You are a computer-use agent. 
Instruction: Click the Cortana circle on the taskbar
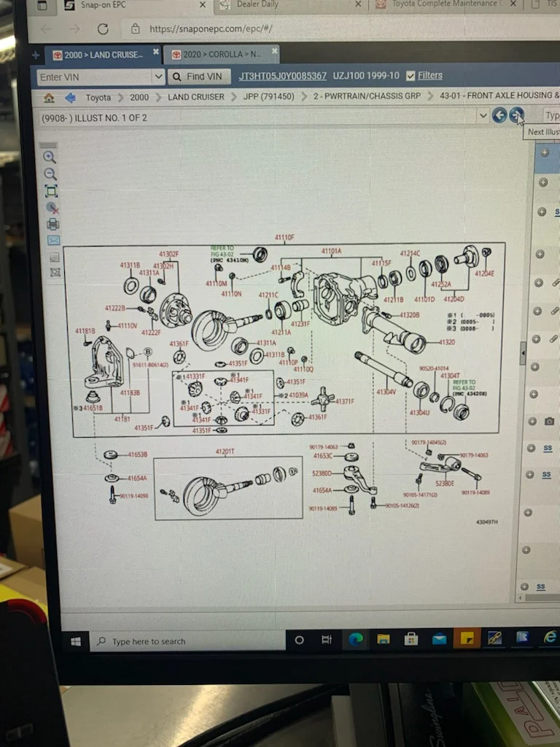point(299,640)
